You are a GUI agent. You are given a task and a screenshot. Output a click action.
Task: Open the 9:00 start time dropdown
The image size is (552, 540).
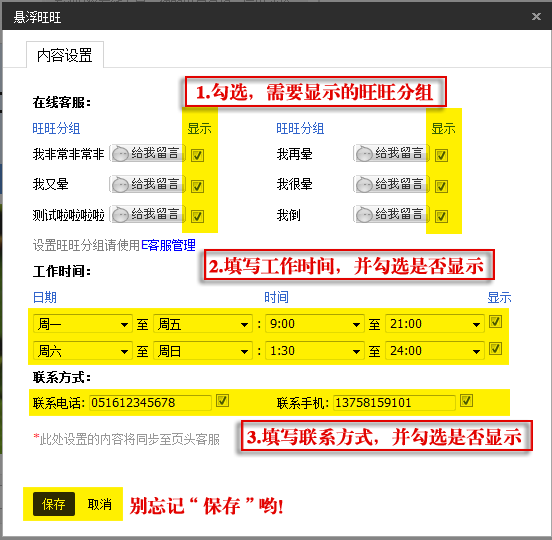coord(315,324)
